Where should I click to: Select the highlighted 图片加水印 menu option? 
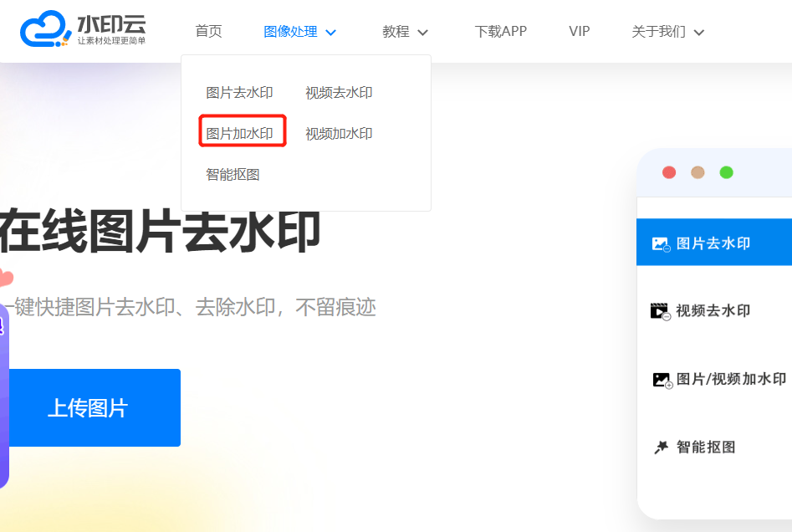[x=240, y=134]
